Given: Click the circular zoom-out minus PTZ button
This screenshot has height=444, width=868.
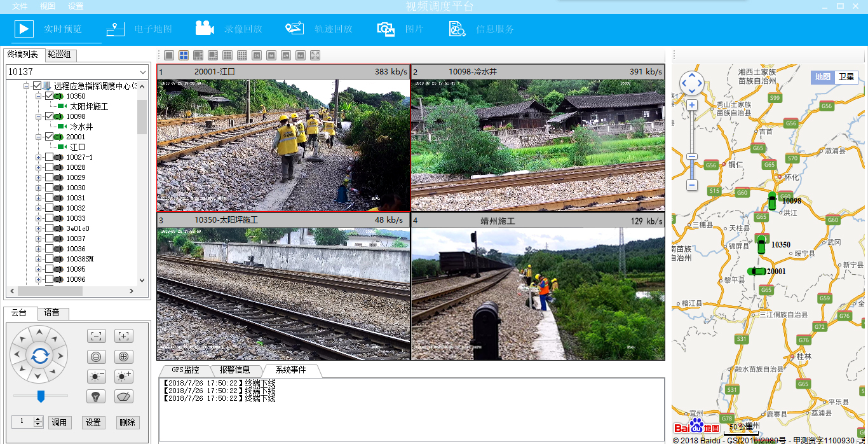Looking at the screenshot, I should (96, 356).
